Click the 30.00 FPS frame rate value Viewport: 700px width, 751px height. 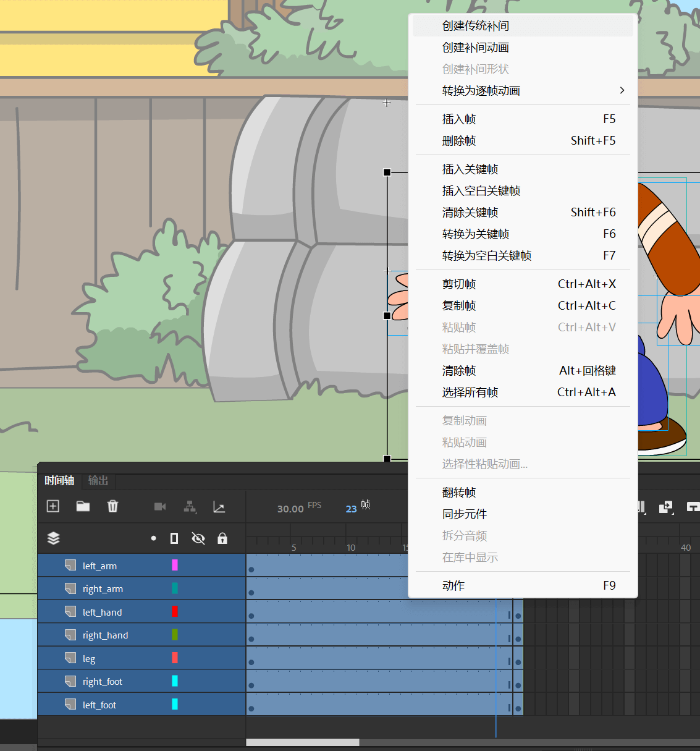(290, 509)
